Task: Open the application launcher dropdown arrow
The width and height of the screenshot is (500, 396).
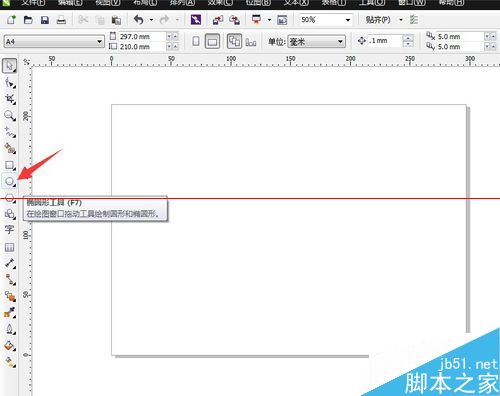Action: [269, 20]
